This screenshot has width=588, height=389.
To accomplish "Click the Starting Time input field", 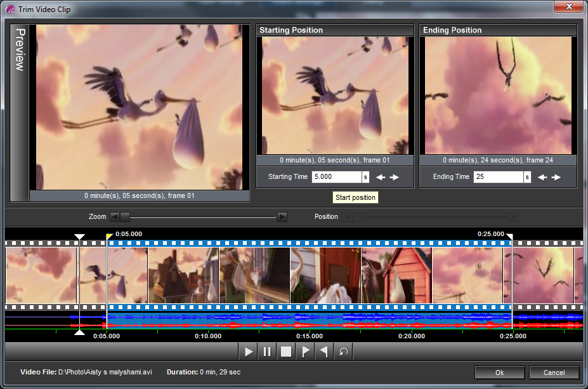I will tap(336, 176).
